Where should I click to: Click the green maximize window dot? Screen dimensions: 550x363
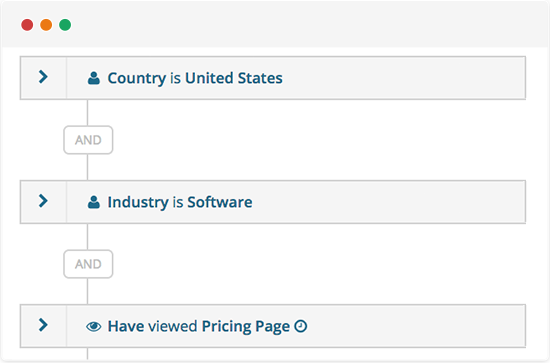(x=65, y=25)
